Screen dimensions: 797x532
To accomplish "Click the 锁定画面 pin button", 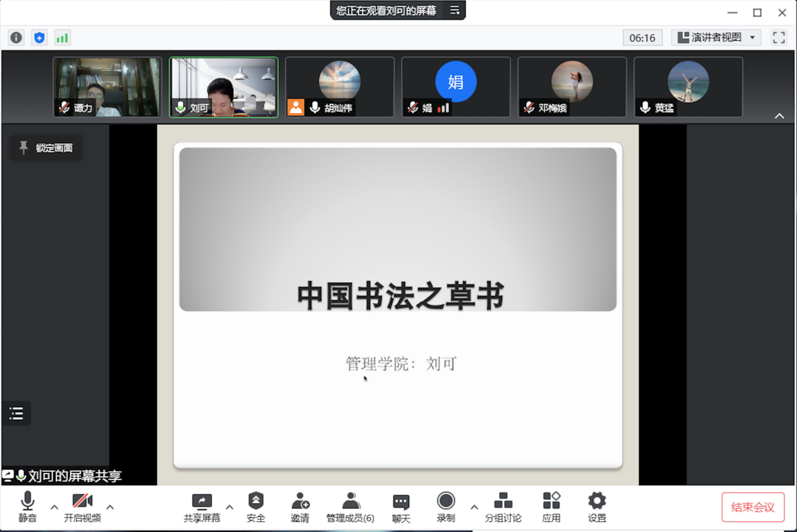I will click(x=46, y=148).
